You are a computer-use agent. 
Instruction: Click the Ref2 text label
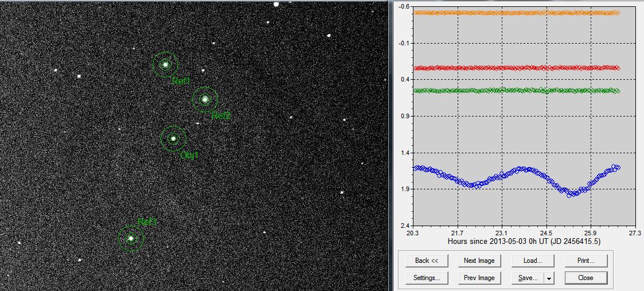tap(221, 116)
